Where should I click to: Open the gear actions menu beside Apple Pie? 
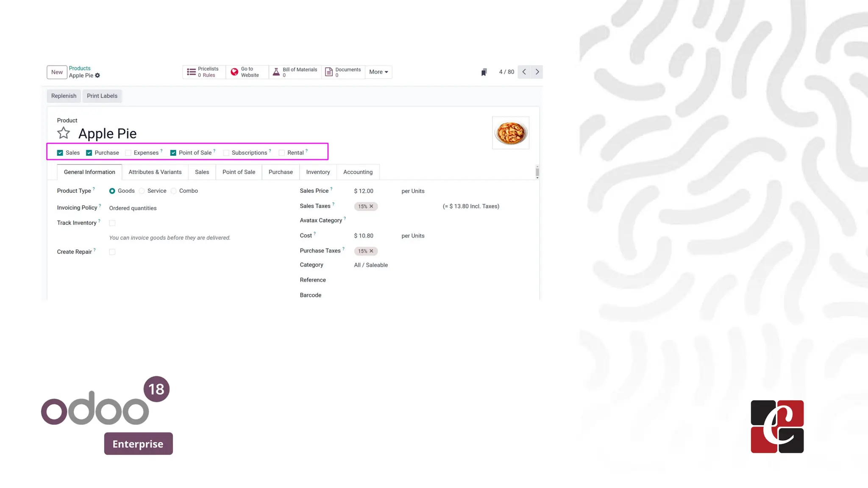[x=97, y=75]
